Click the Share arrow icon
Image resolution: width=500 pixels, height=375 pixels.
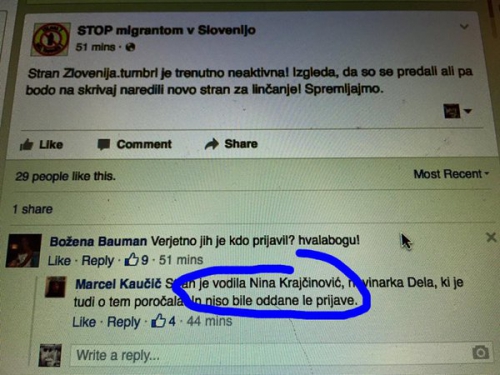click(x=211, y=144)
